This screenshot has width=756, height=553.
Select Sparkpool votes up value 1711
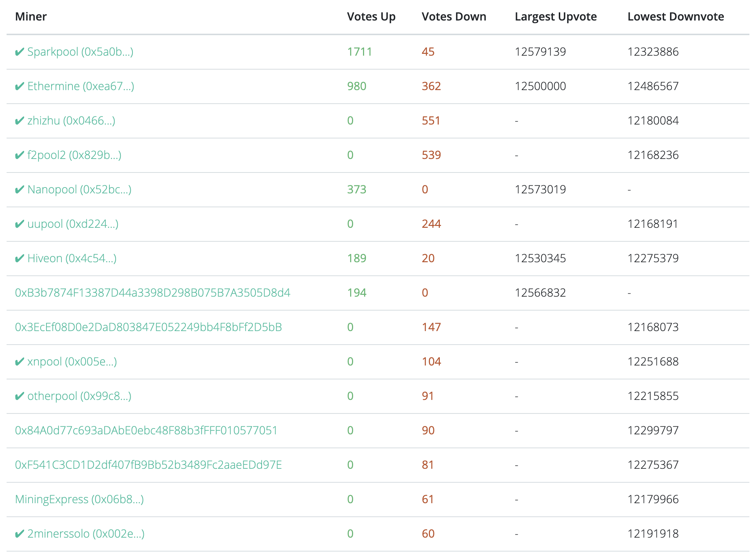(x=360, y=52)
